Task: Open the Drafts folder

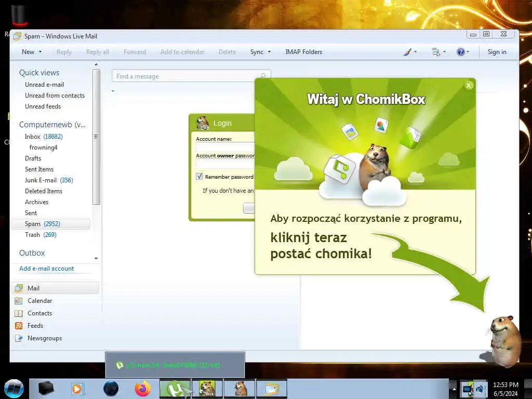Action: [x=33, y=158]
